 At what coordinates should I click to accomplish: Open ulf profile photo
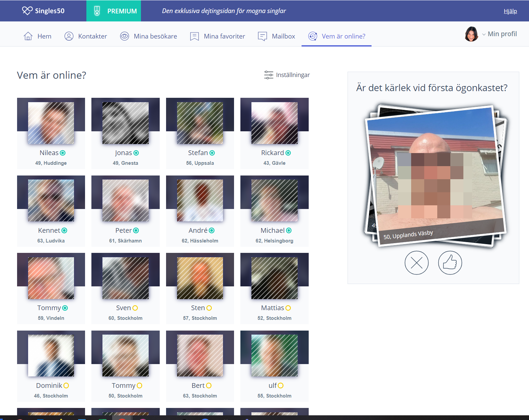275,355
